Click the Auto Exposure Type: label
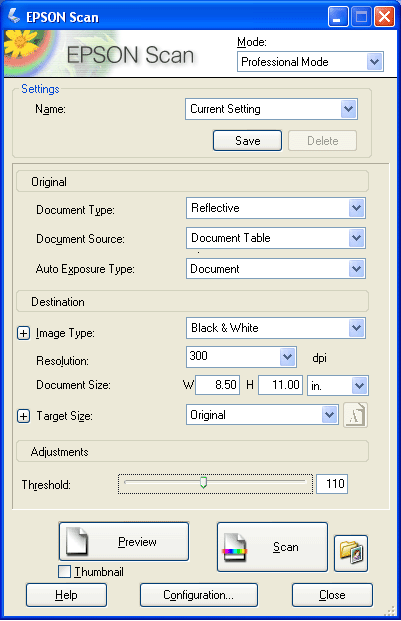Image resolution: width=401 pixels, height=621 pixels. tap(85, 269)
